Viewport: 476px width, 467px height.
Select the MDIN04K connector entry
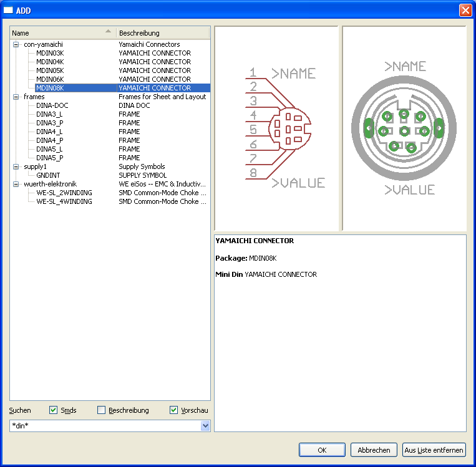(50, 62)
